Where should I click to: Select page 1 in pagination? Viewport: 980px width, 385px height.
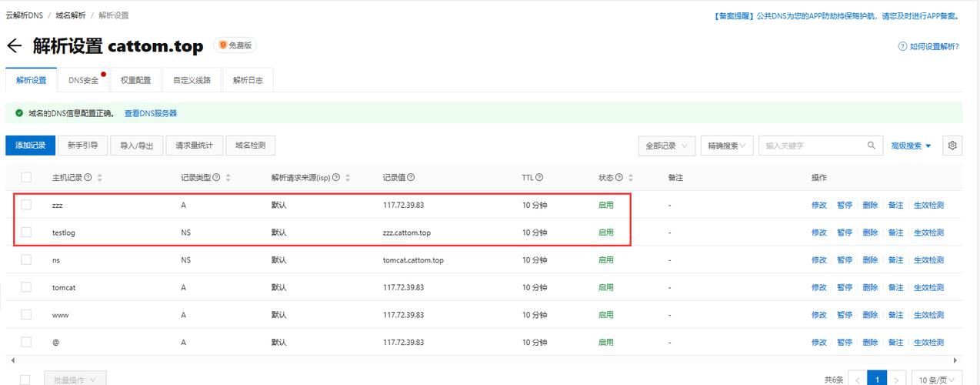[877, 380]
